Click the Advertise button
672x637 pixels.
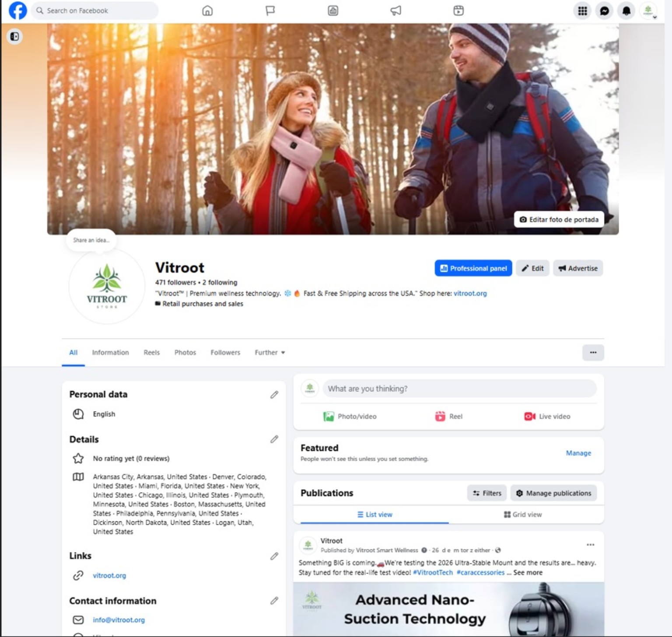tap(578, 268)
